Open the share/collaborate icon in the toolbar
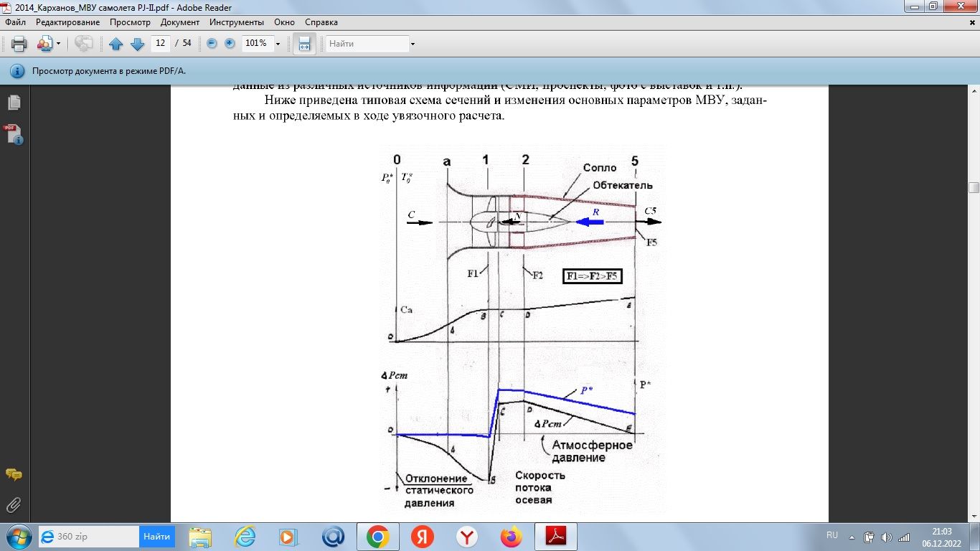 click(44, 44)
